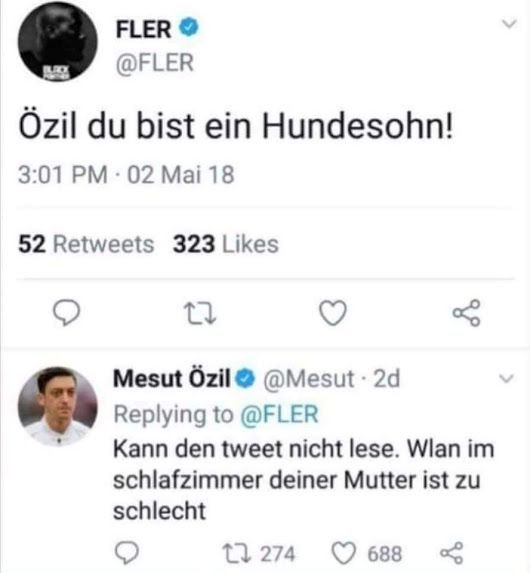Open the @FLER handle under the name
The image size is (530, 573).
tap(155, 63)
